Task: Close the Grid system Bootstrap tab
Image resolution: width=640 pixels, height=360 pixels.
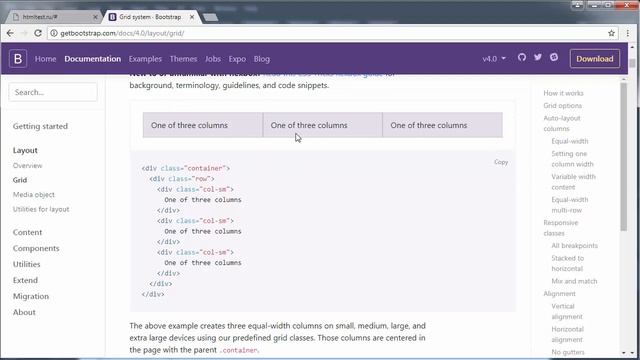Action: 192,17
